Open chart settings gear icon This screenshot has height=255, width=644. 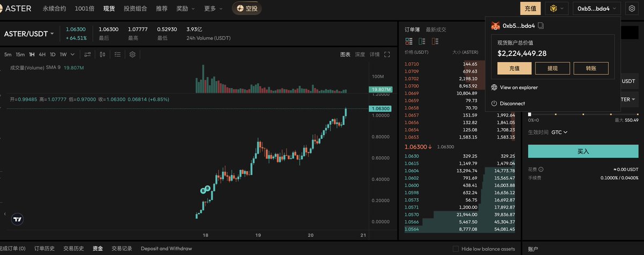pos(133,54)
